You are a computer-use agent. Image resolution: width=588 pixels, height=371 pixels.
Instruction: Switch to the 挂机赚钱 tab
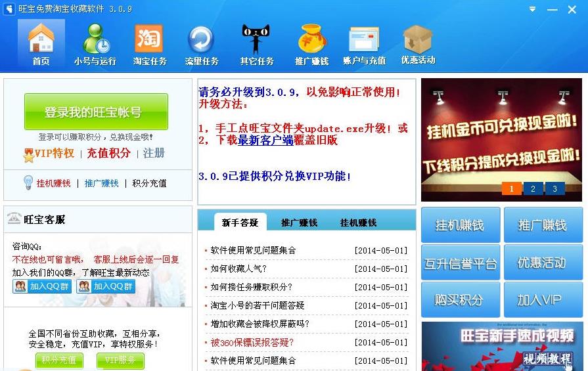coord(358,223)
